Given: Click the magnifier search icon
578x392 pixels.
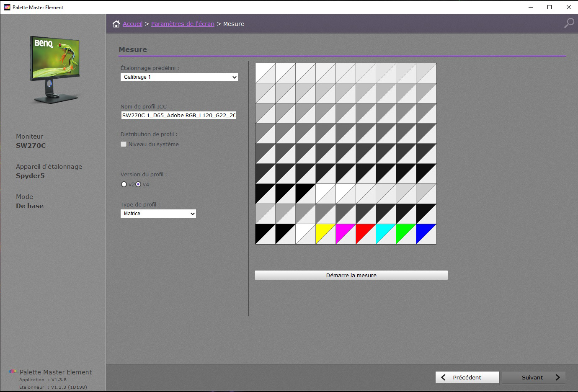Looking at the screenshot, I should tap(569, 23).
